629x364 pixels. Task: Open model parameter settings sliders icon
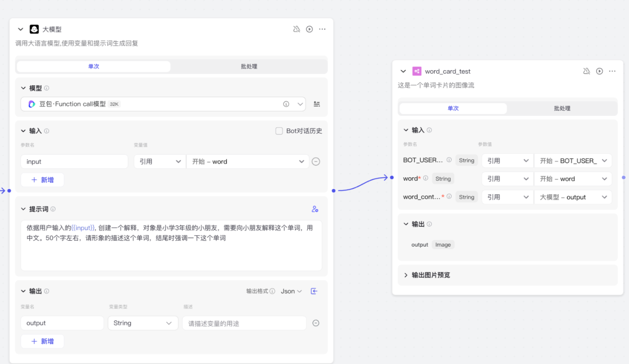(x=317, y=104)
